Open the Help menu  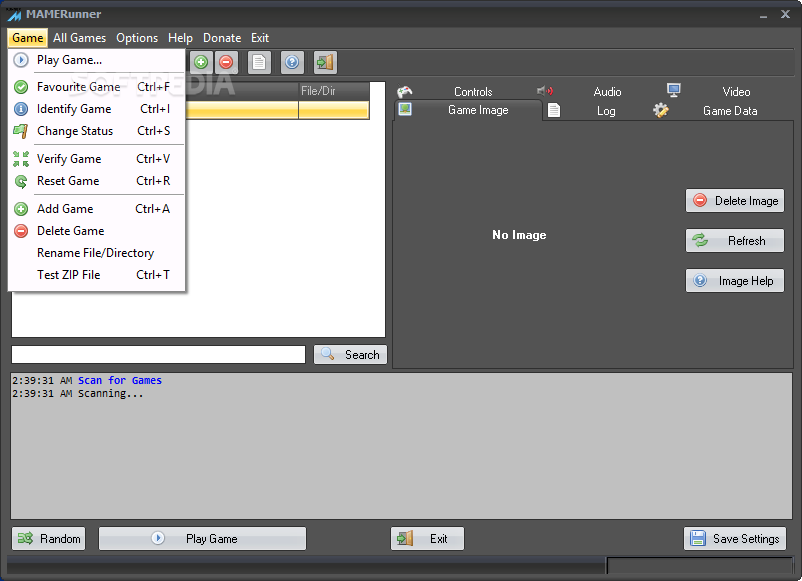pos(180,38)
